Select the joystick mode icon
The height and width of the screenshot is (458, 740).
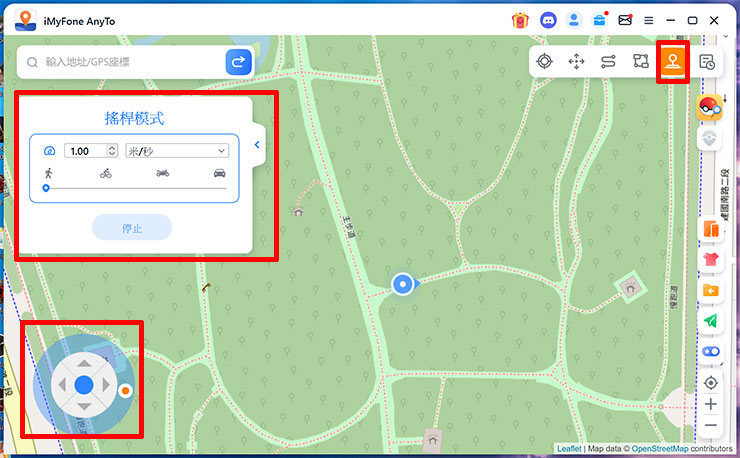[672, 61]
